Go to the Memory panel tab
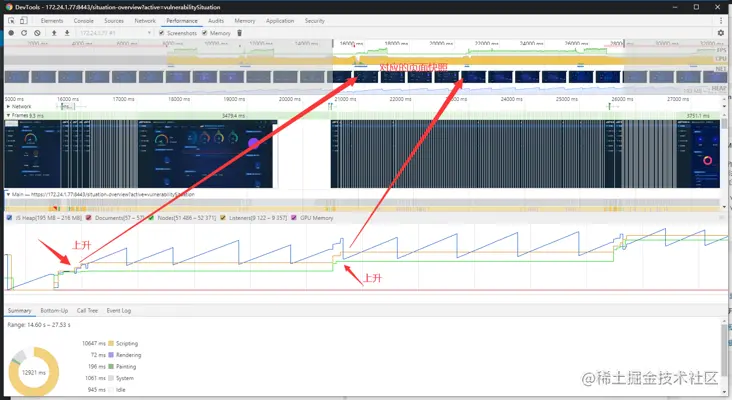Image resolution: width=732 pixels, height=400 pixels. coord(245,21)
